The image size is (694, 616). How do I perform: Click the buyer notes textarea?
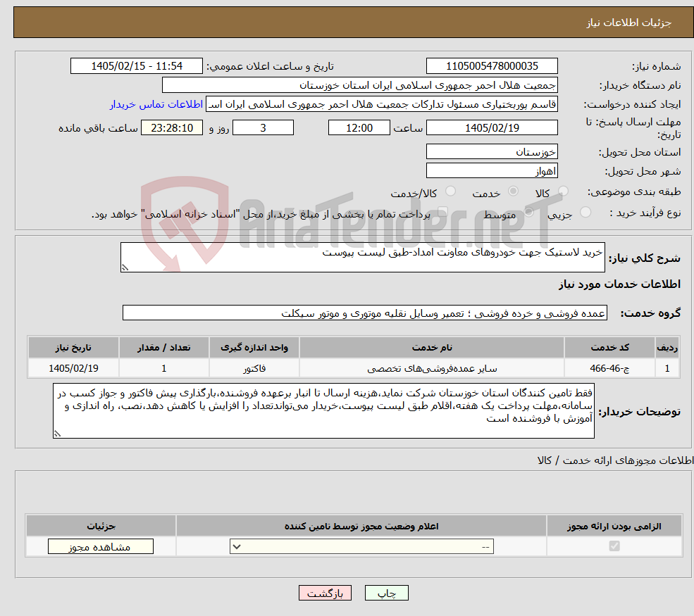coord(323,411)
